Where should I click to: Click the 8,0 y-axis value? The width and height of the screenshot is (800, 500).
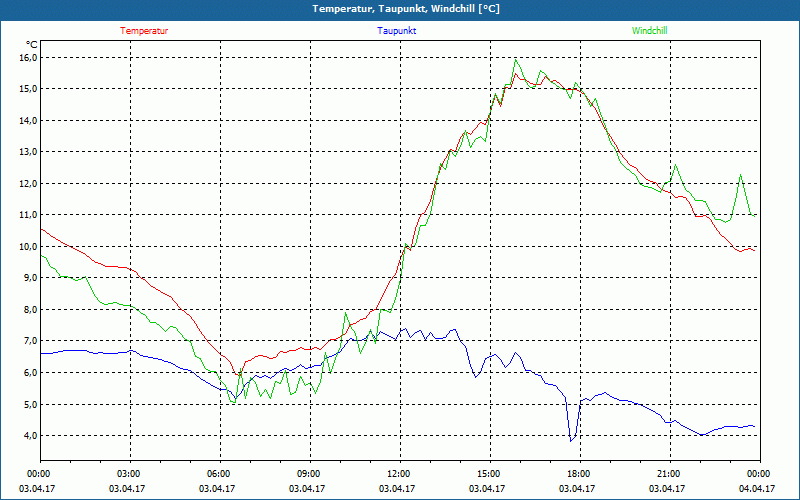(x=31, y=310)
